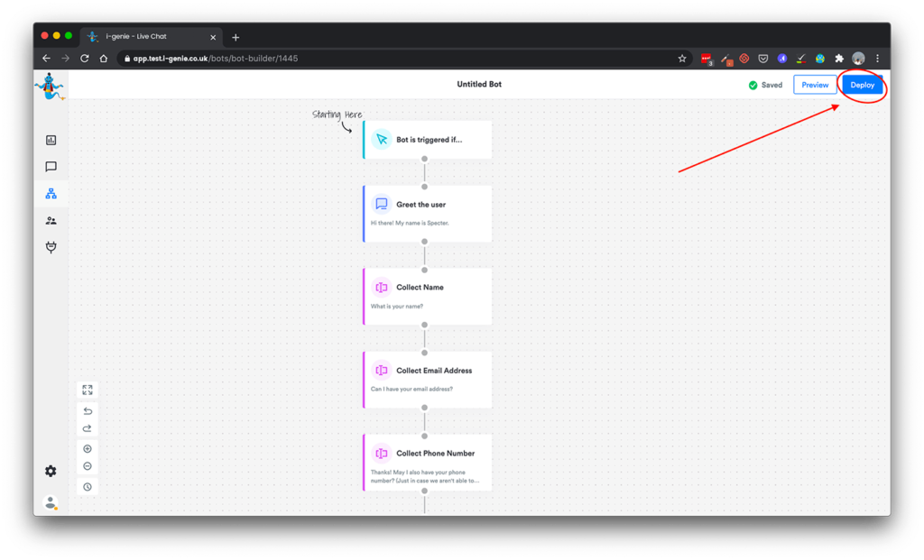Zoom in on the canvas
The width and height of the screenshot is (924, 560).
click(88, 449)
